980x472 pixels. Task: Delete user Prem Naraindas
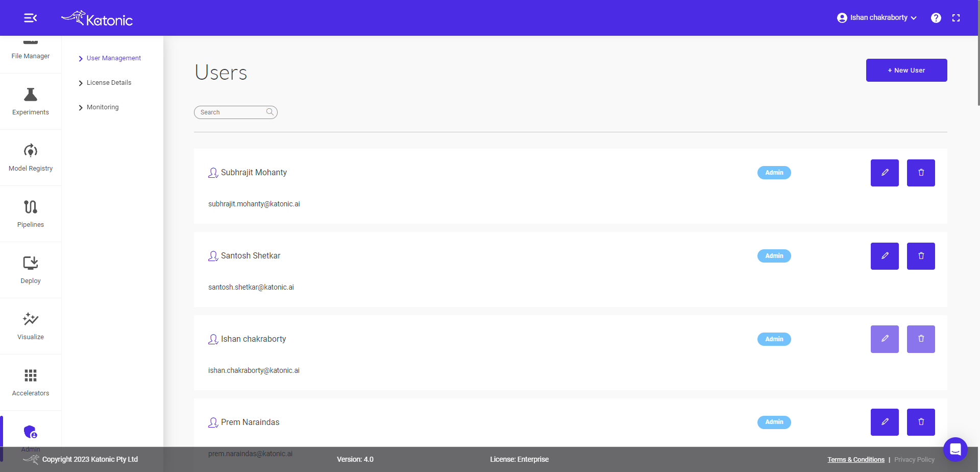click(921, 422)
